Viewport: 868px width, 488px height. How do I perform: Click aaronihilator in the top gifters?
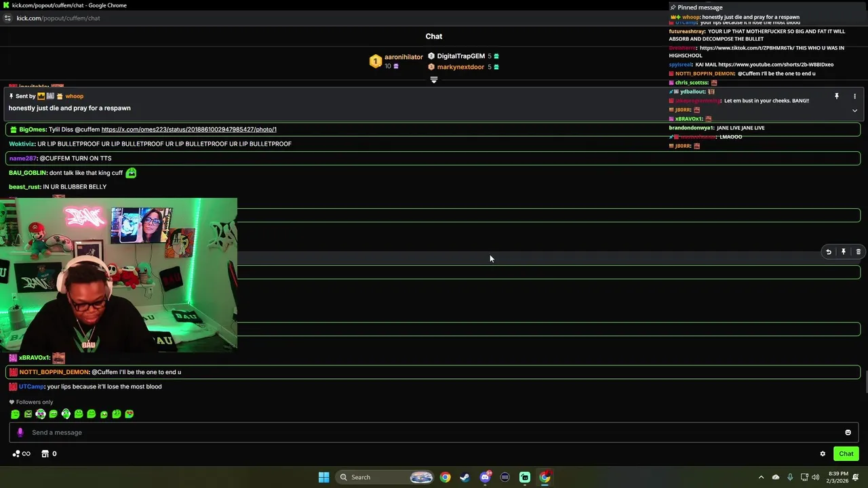click(x=403, y=57)
